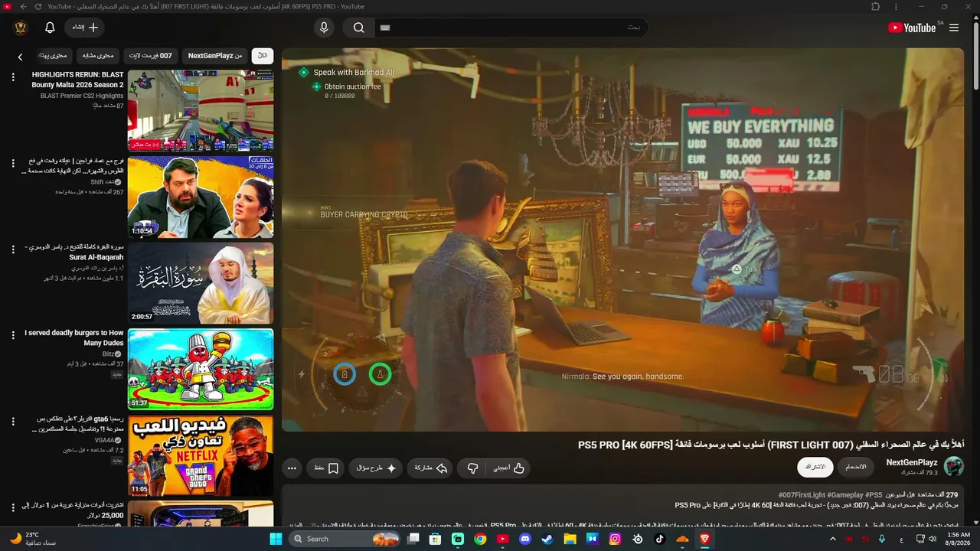The height and width of the screenshot is (551, 980).
Task: Open 'I served deadly burgers' video thumbnail
Action: tap(201, 370)
